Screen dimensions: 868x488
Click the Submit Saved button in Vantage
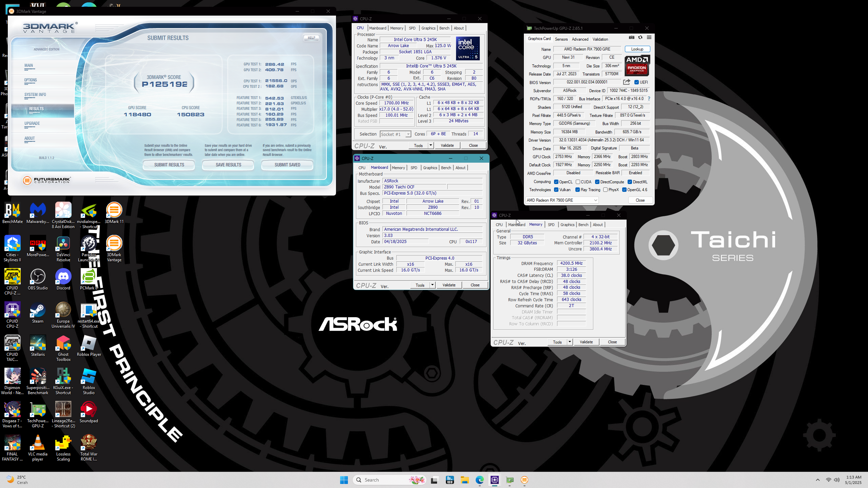[287, 165]
